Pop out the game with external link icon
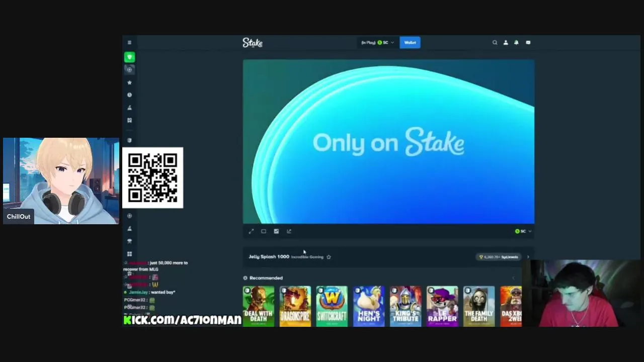This screenshot has height=362, width=644. 289,231
